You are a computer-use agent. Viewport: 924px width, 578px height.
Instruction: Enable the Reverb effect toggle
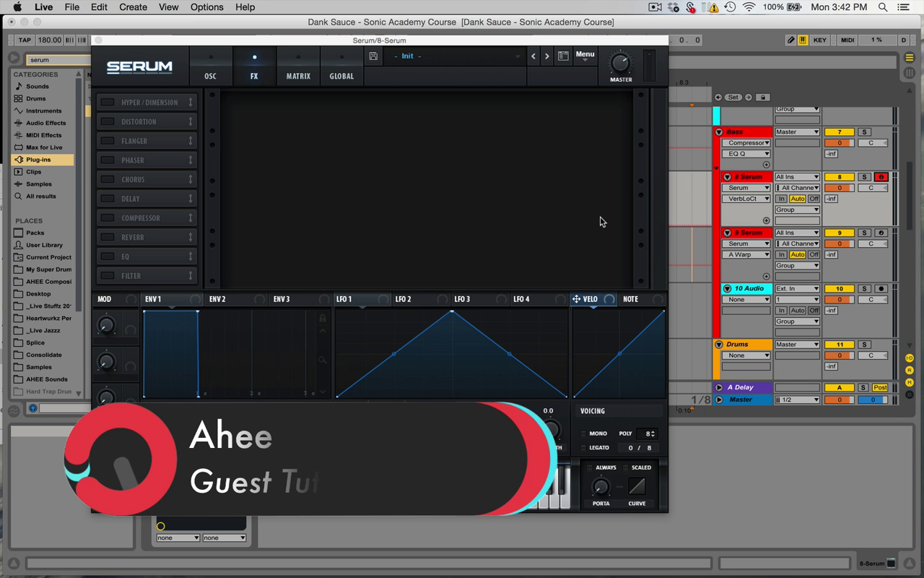[108, 237]
